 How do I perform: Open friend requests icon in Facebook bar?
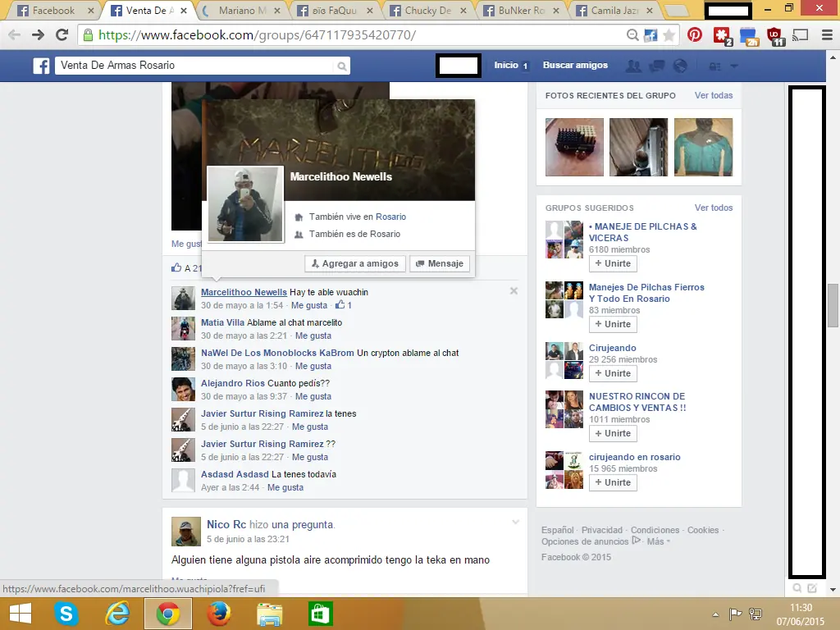pyautogui.click(x=633, y=66)
